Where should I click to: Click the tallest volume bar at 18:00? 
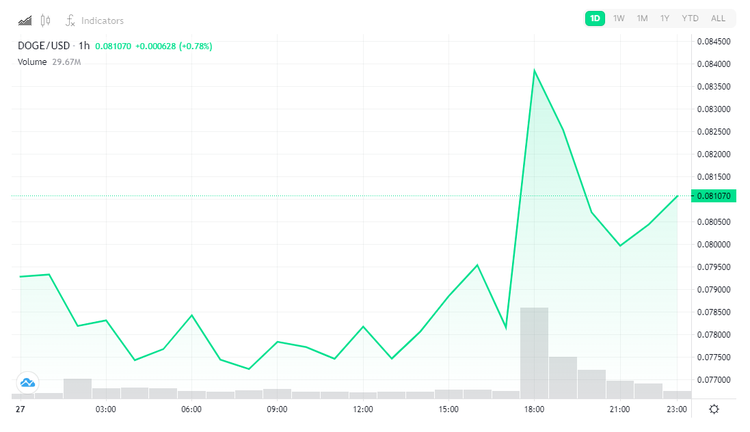pos(534,350)
